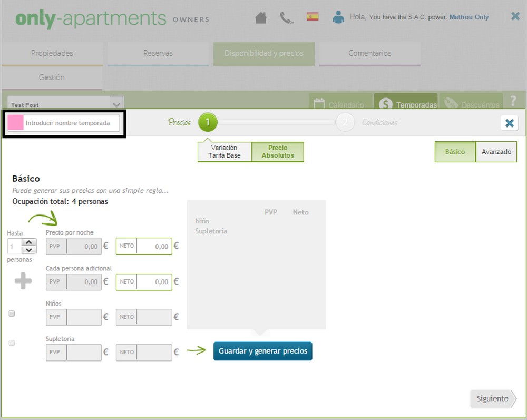The width and height of the screenshot is (527, 420).
Task: Expand the Test Post property dropdown
Action: (x=117, y=103)
